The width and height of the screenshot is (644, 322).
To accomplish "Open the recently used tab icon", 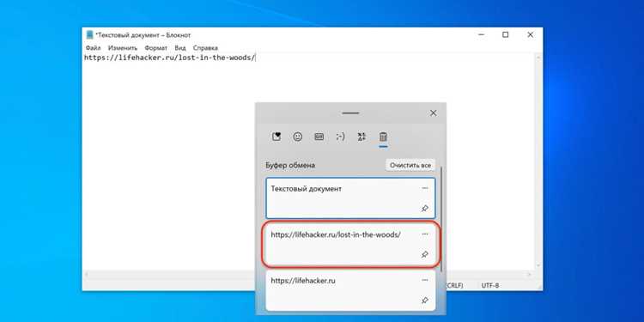I will 276,137.
